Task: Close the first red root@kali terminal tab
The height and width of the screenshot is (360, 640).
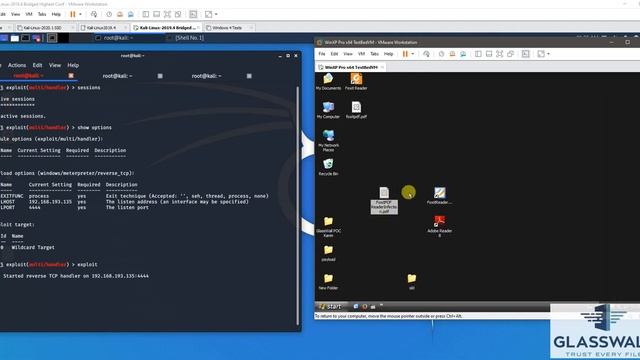Action: (x=71, y=76)
